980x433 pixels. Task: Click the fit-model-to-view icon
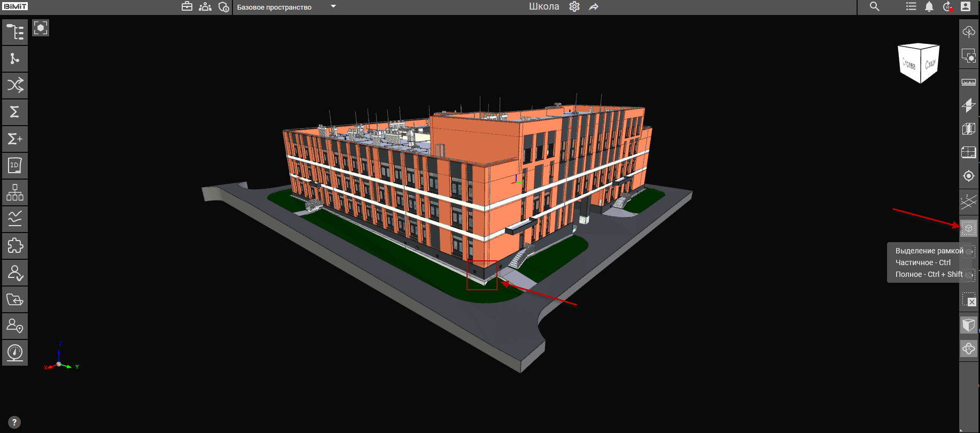click(x=41, y=28)
